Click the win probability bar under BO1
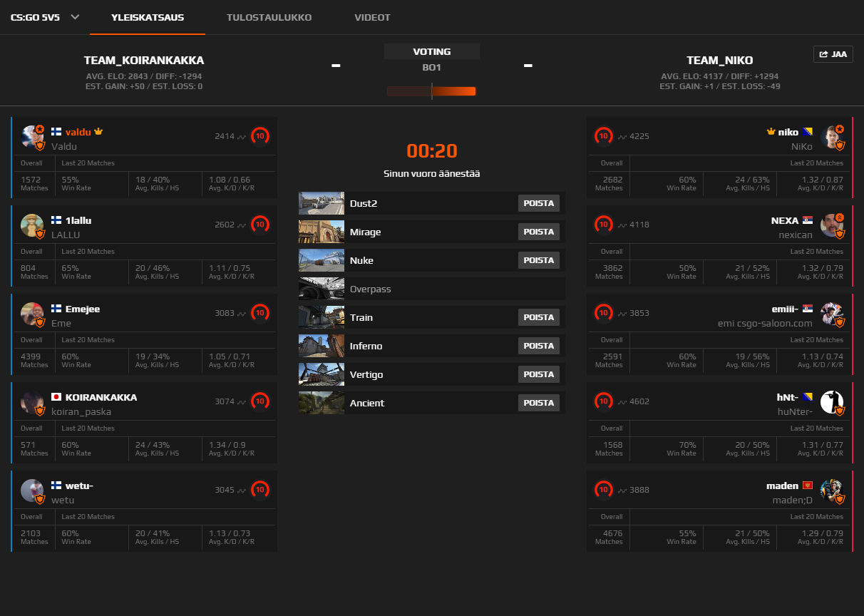This screenshot has height=616, width=864. click(x=431, y=91)
